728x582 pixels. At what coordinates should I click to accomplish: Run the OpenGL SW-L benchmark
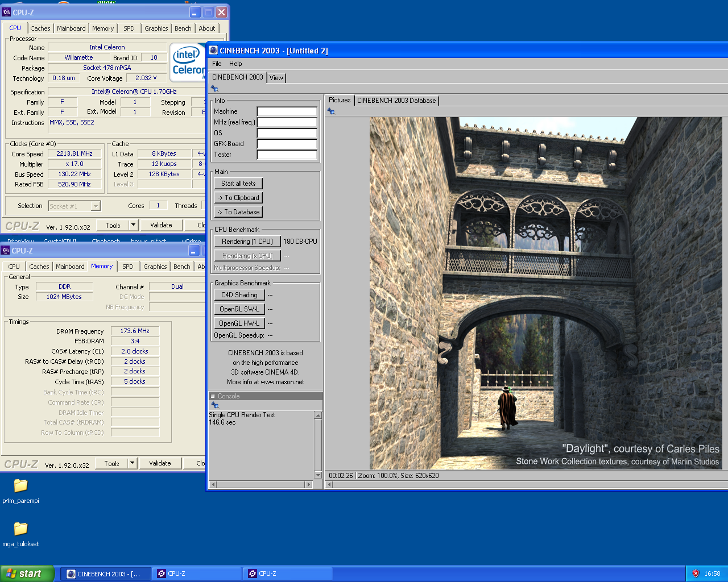click(239, 309)
